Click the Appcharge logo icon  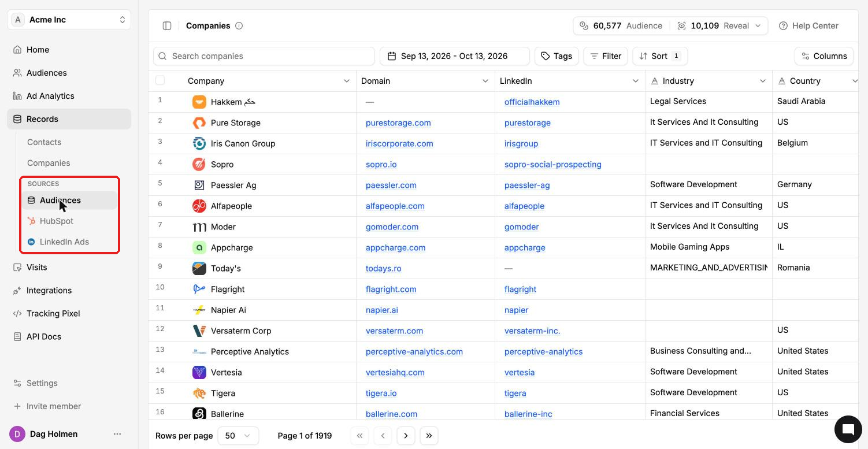pos(199,247)
